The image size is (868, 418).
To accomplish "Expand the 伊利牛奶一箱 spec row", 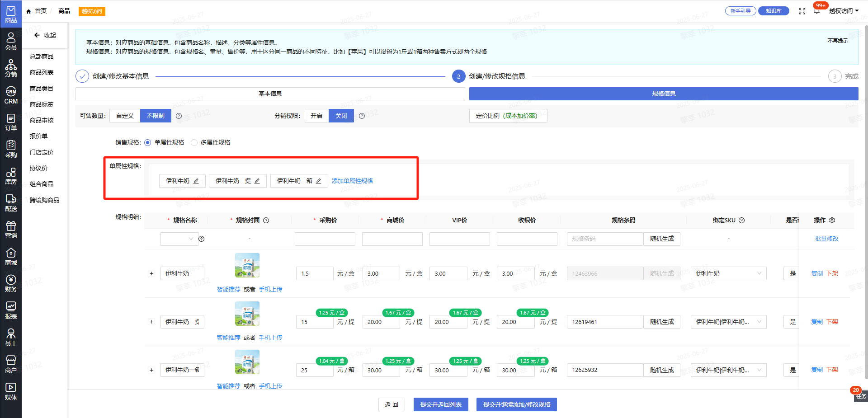I will [x=151, y=370].
